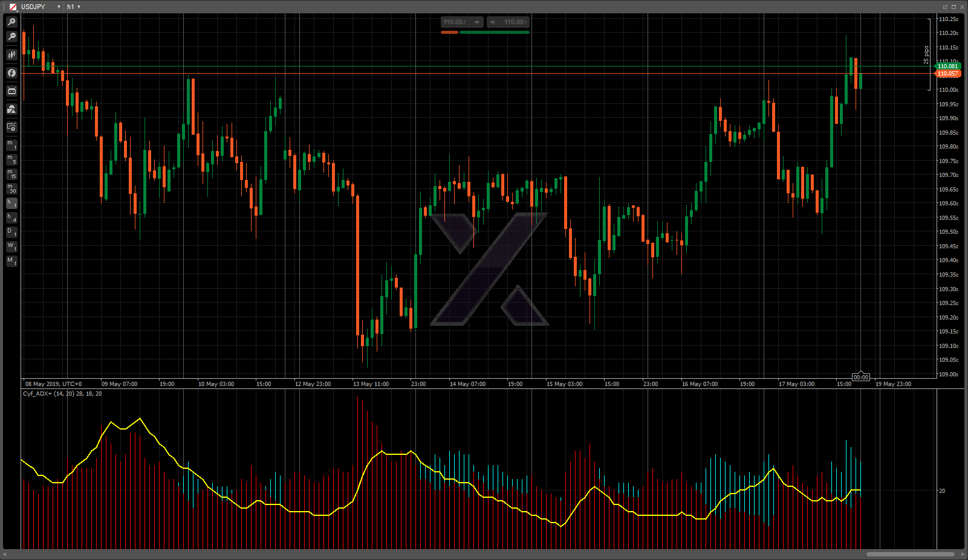The width and height of the screenshot is (968, 560).
Task: Click the USDJPY symbol flag icon
Action: coord(13,7)
